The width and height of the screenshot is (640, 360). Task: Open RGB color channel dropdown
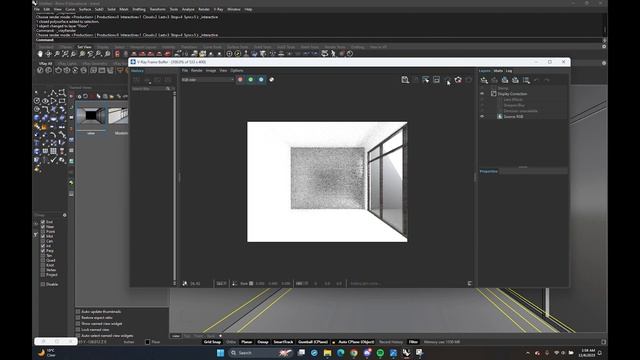tap(207, 80)
